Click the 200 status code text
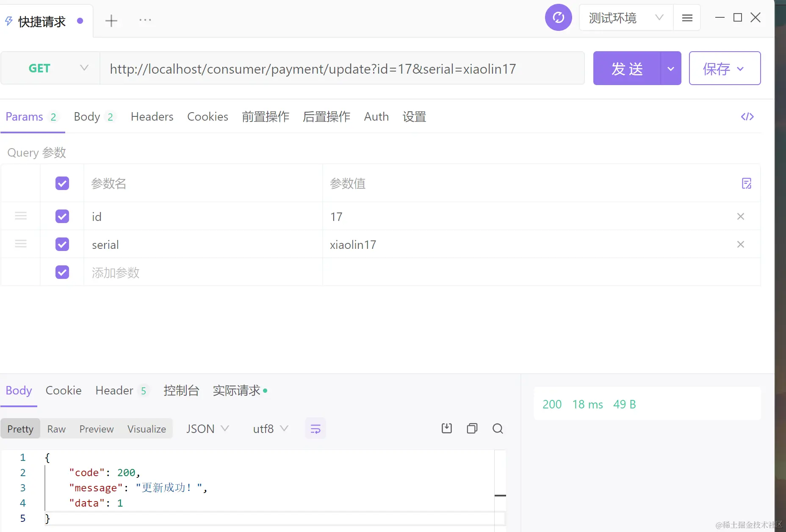This screenshot has height=532, width=786. point(552,404)
